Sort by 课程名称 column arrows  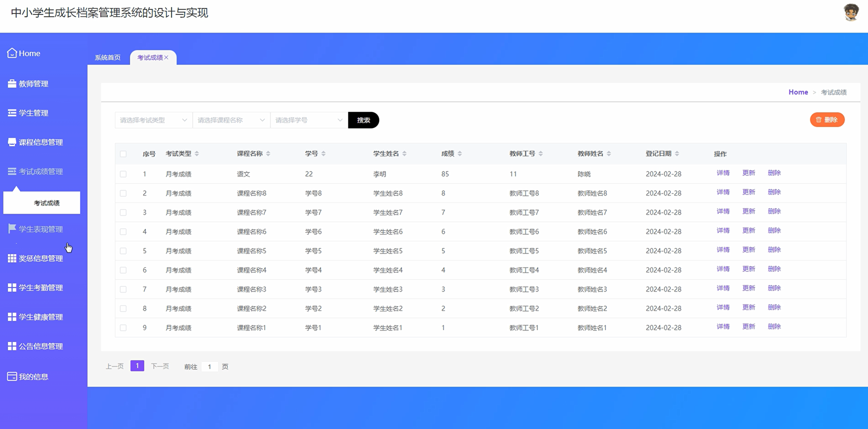click(x=268, y=154)
